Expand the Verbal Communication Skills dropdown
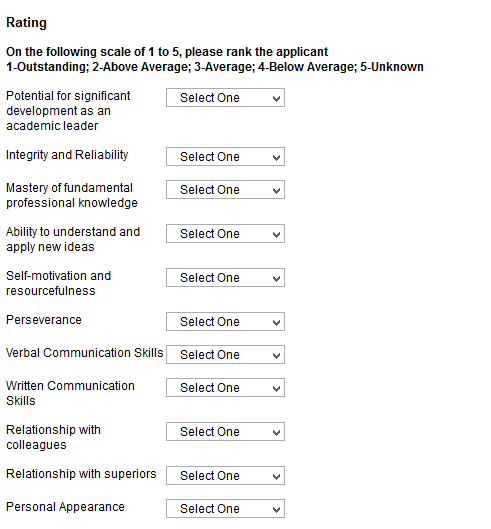 coord(225,355)
